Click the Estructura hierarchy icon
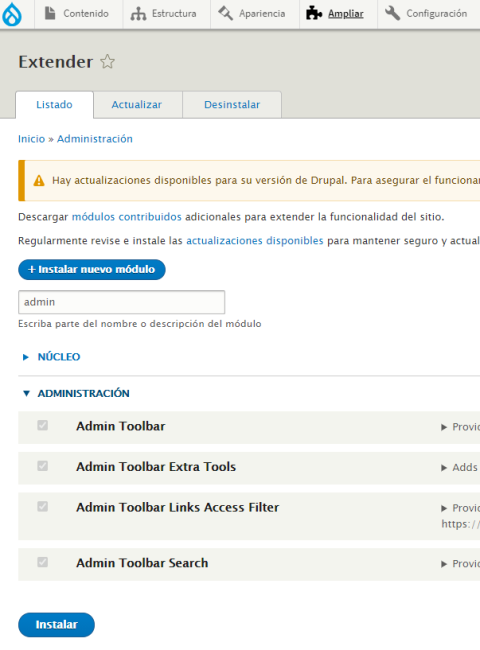 point(138,14)
